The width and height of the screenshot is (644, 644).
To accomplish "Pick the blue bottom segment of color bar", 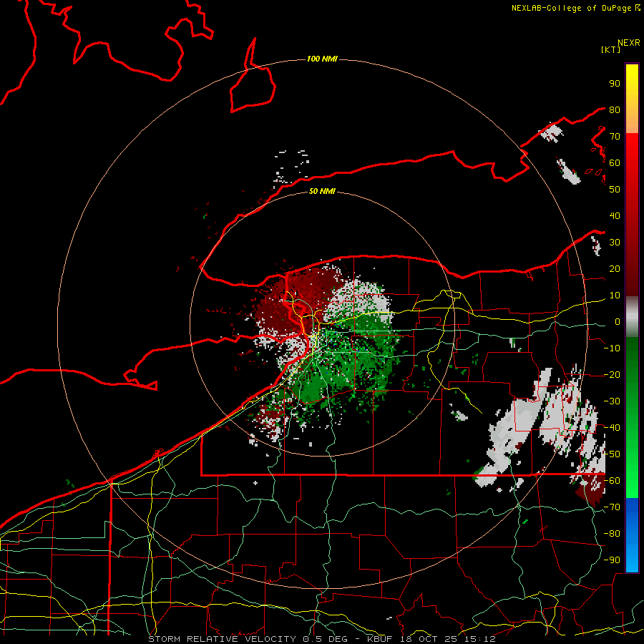I will [632, 535].
